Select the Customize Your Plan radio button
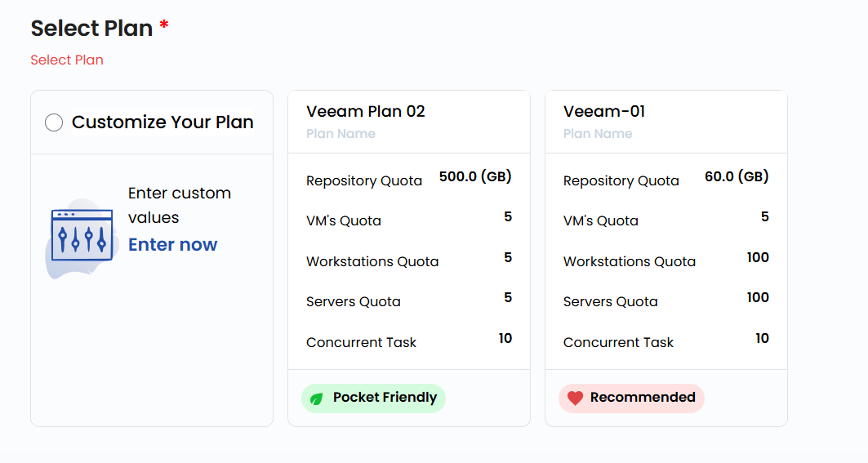 click(x=54, y=123)
